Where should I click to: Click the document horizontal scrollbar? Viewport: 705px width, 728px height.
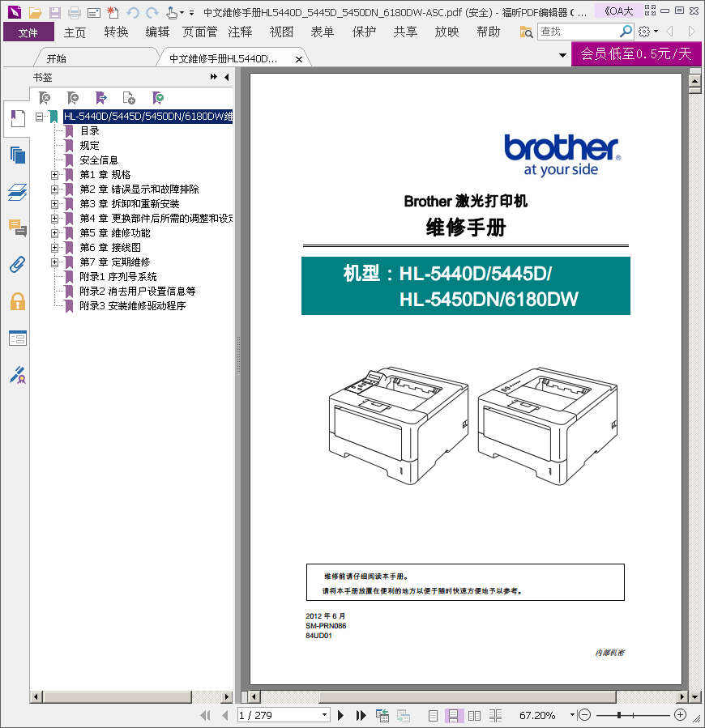(467, 697)
